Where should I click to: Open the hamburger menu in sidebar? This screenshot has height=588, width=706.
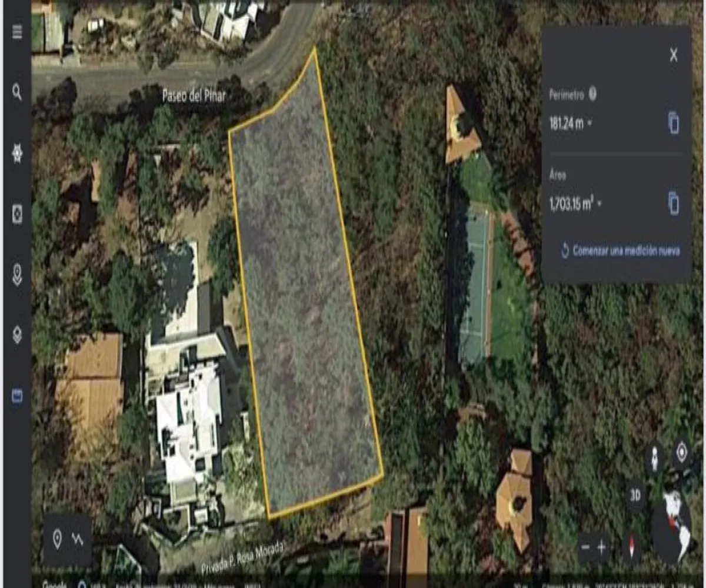(17, 32)
